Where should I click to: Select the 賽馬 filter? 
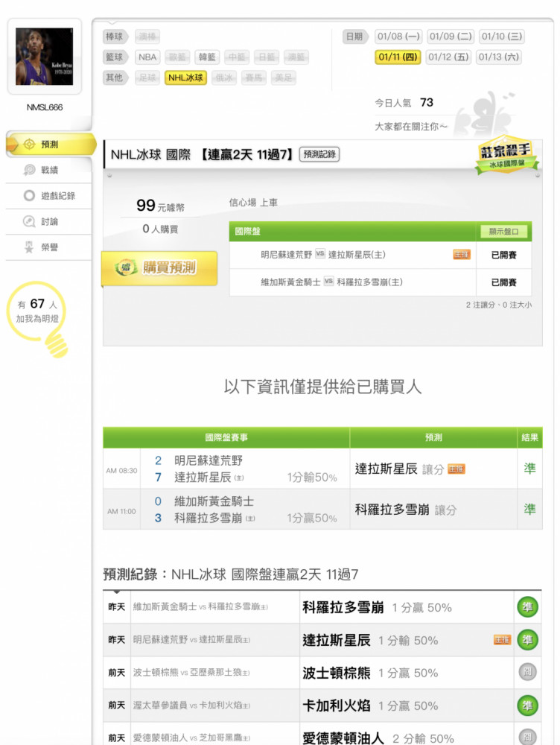[254, 77]
